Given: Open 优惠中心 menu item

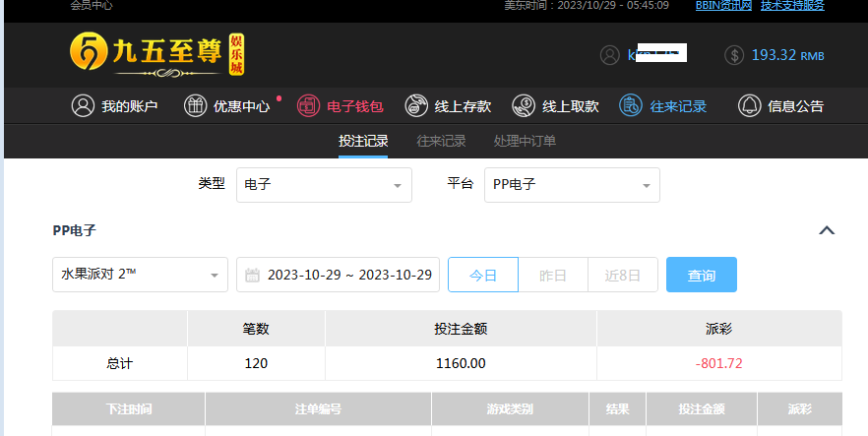Looking at the screenshot, I should pos(227,105).
